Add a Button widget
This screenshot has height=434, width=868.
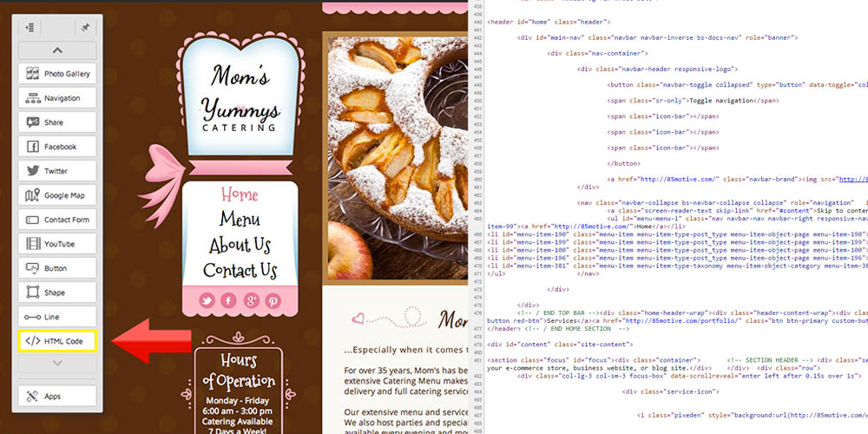(57, 268)
